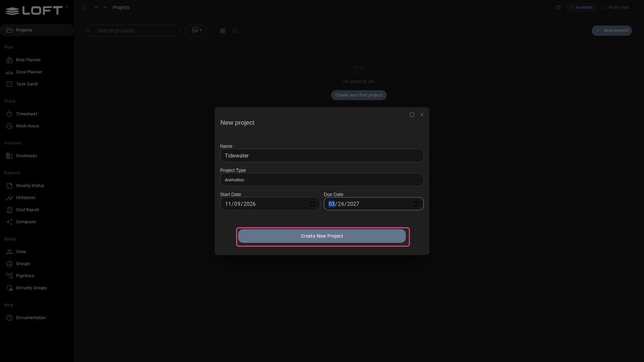This screenshot has width=644, height=362.
Task: Open the thumbnail filter dropdown
Action: pos(196,31)
